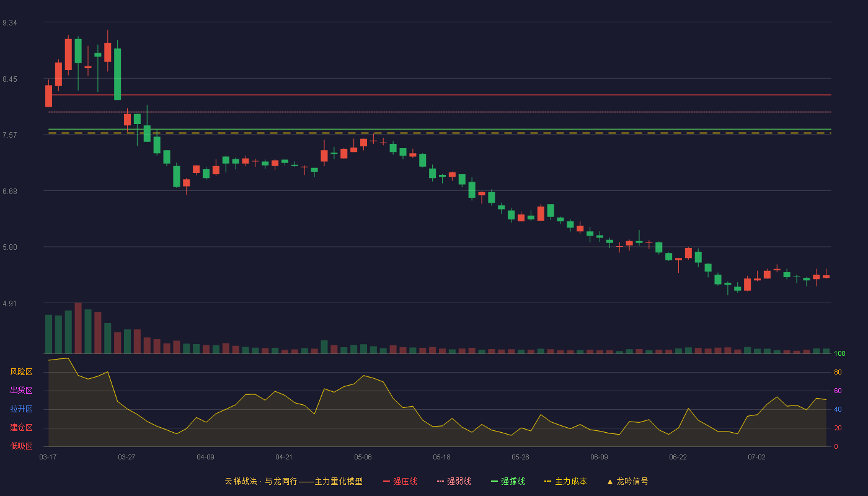This screenshot has width=868, height=496.
Task: Click the 7.57 price axis label
Action: 9,135
